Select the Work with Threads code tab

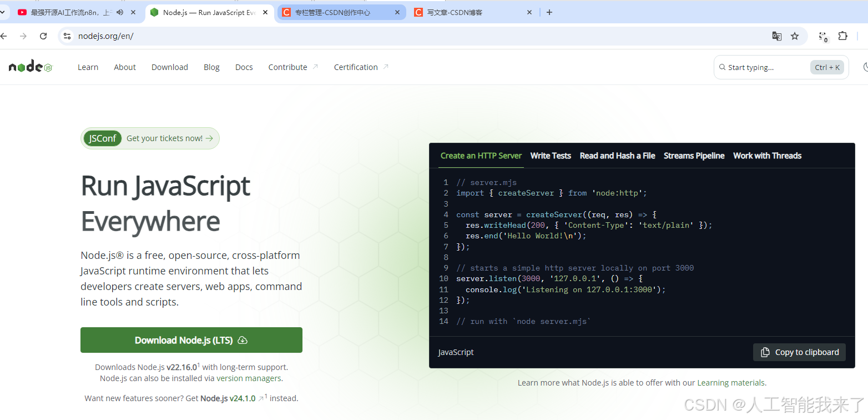coord(768,156)
